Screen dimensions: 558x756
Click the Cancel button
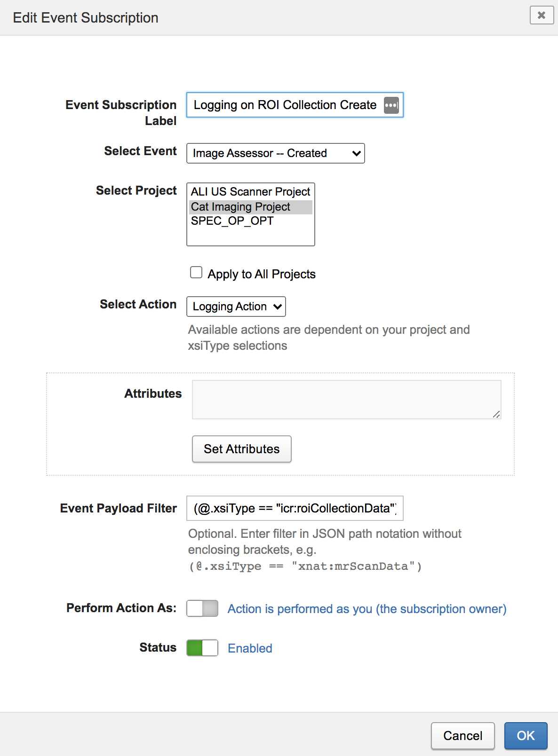(462, 735)
